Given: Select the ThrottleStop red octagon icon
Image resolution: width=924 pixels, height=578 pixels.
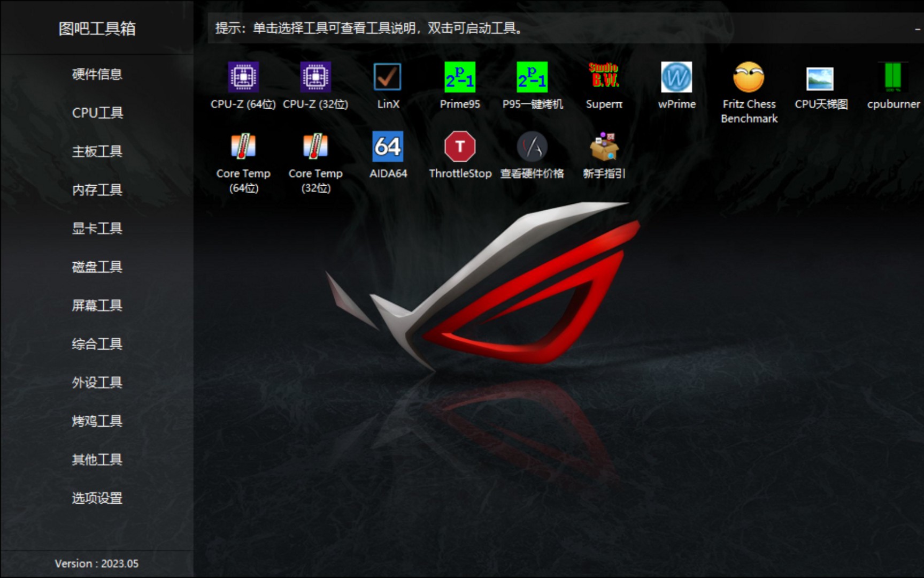Looking at the screenshot, I should [x=460, y=147].
